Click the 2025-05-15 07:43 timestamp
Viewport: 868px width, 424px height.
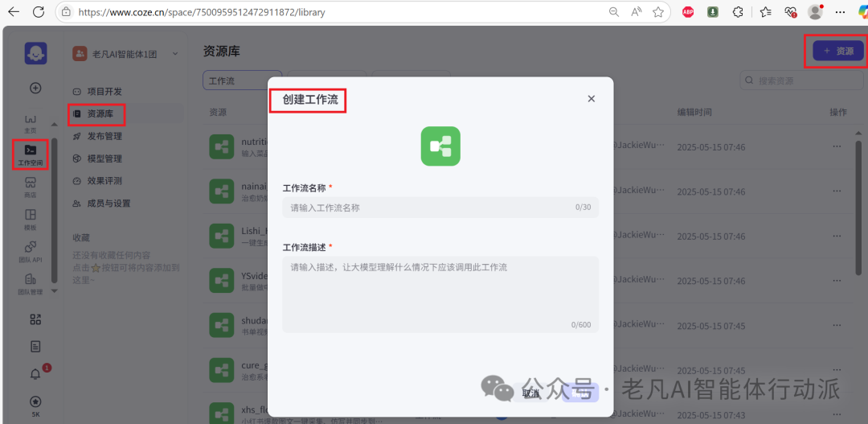point(711,414)
